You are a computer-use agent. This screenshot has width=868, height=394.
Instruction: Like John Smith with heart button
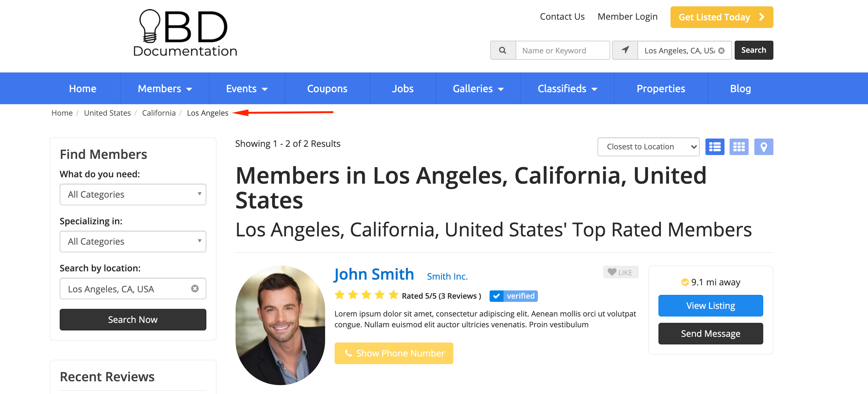pos(620,272)
